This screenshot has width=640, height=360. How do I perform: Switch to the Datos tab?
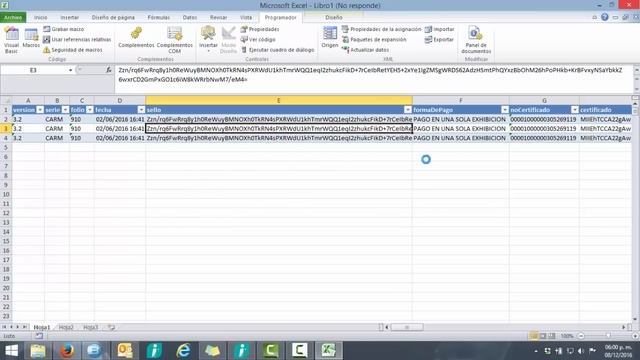coord(189,18)
